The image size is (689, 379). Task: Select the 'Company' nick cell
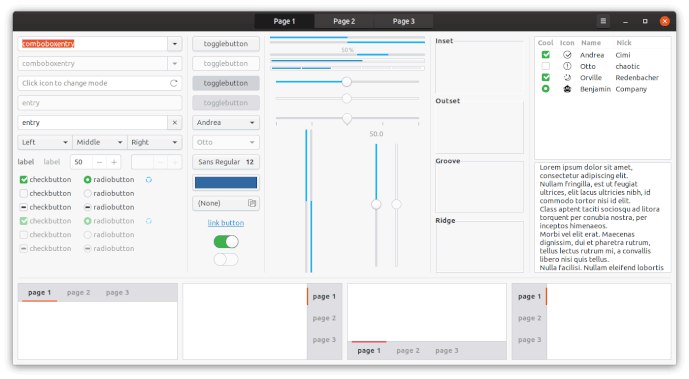coord(631,89)
